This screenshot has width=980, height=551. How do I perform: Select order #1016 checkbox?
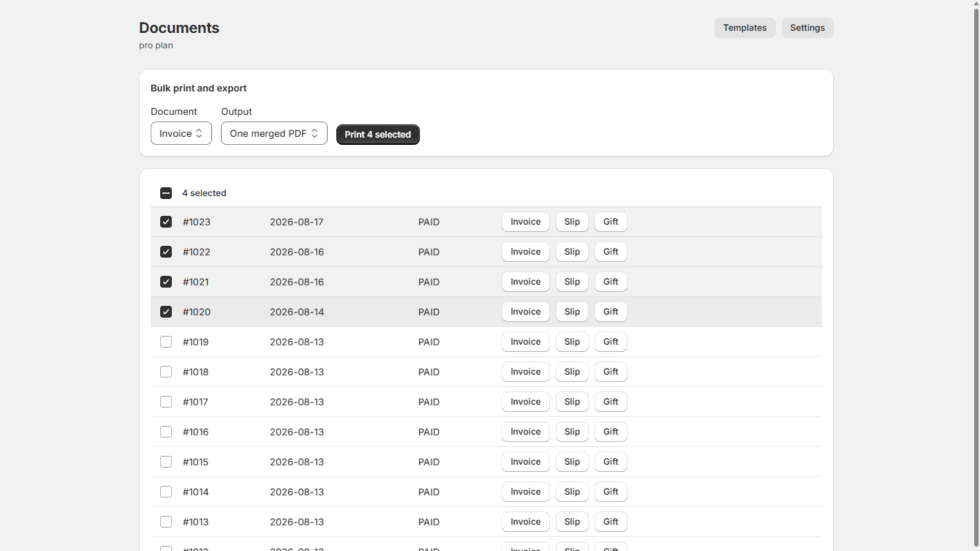point(166,432)
